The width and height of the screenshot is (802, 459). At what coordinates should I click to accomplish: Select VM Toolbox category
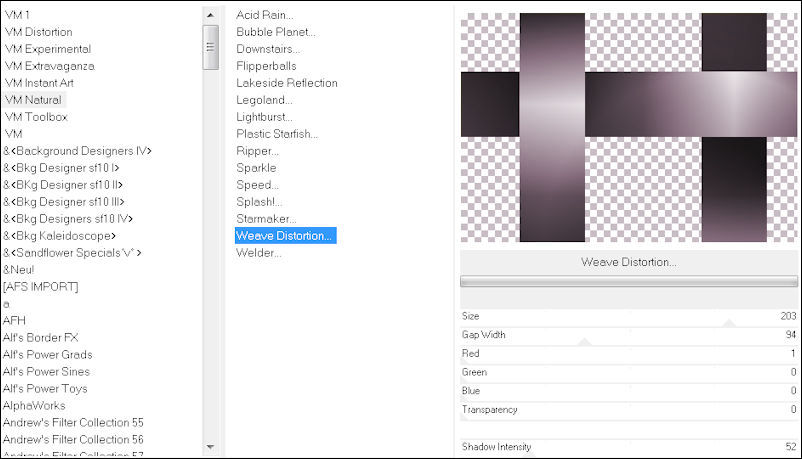coord(36,117)
